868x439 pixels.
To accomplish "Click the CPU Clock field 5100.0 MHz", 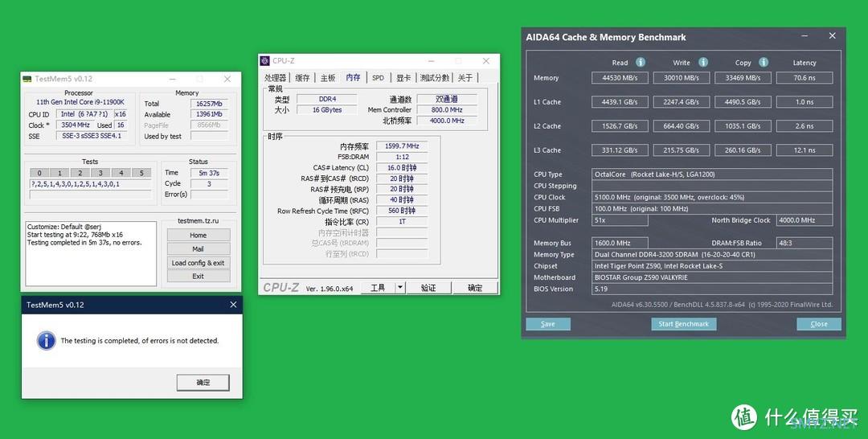I will (x=712, y=197).
